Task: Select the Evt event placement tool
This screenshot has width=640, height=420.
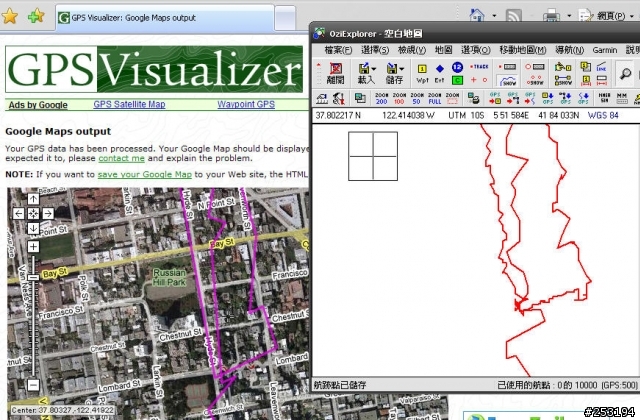Action: click(x=440, y=73)
